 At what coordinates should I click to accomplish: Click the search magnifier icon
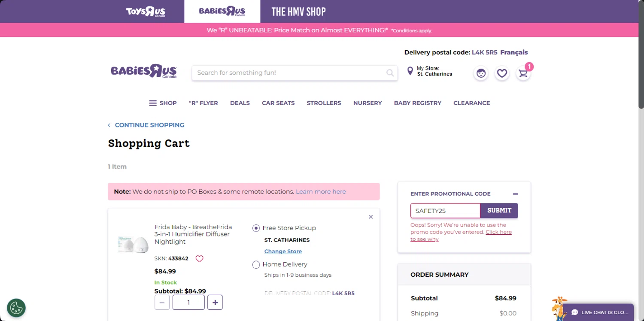[x=390, y=73]
